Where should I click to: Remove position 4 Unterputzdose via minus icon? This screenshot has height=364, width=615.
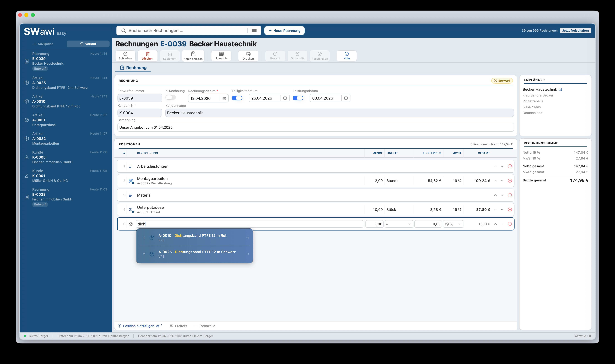pos(510,209)
